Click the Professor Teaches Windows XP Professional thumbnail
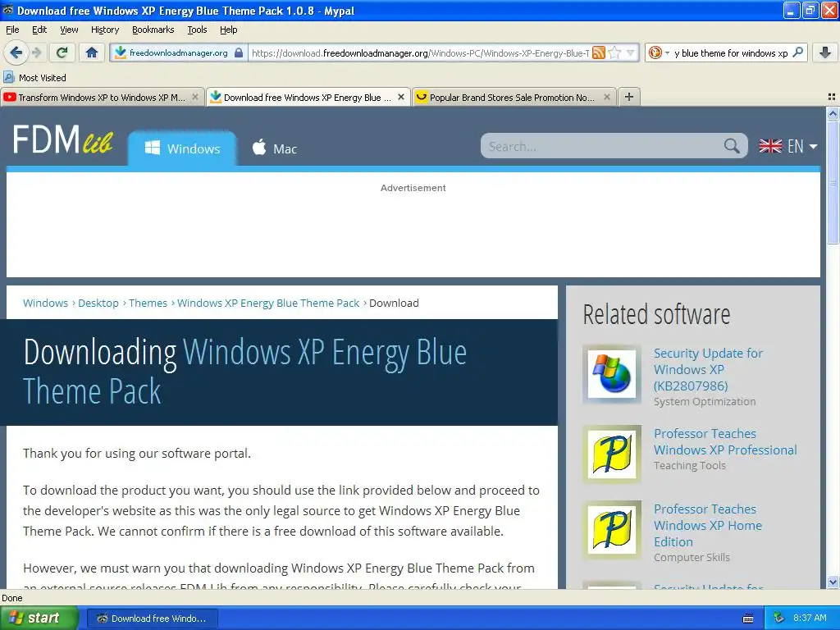The width and height of the screenshot is (840, 630). [x=612, y=454]
